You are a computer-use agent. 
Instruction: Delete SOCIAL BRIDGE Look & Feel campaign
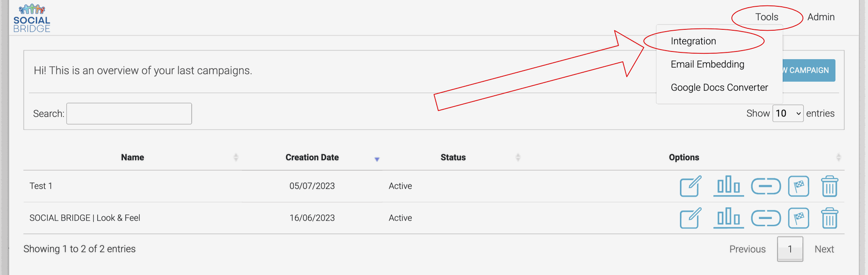[830, 218]
